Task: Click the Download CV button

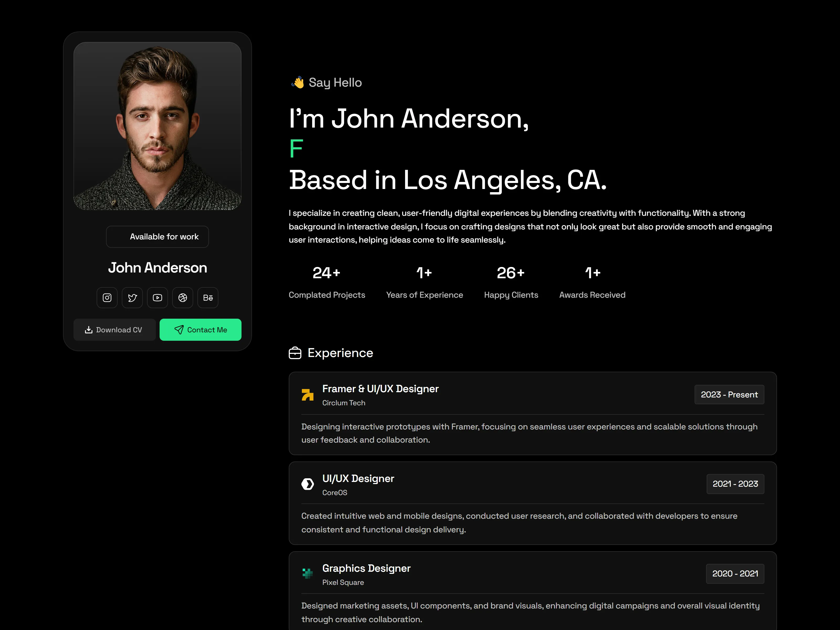Action: pyautogui.click(x=114, y=330)
